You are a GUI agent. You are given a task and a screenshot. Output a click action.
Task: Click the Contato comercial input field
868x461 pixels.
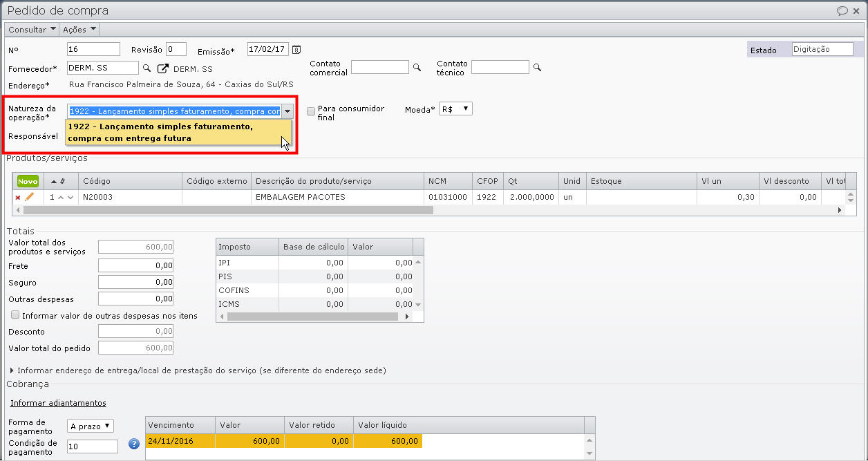(x=380, y=67)
